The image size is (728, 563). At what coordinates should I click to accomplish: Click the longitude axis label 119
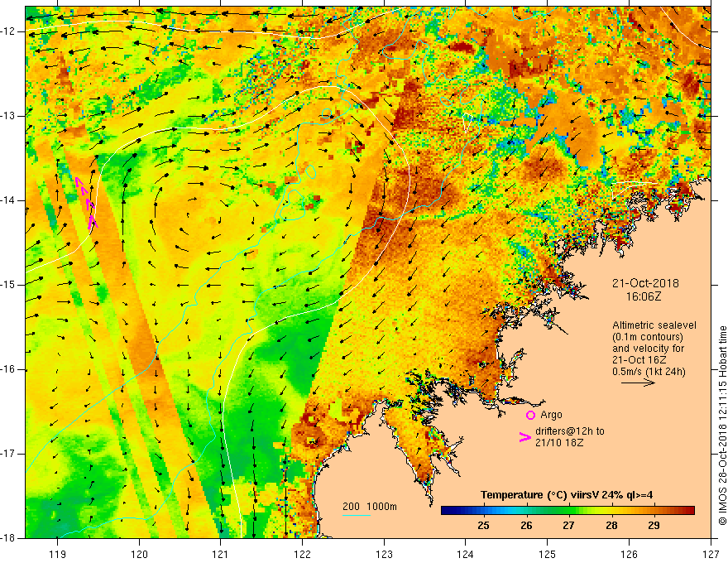[x=57, y=554]
